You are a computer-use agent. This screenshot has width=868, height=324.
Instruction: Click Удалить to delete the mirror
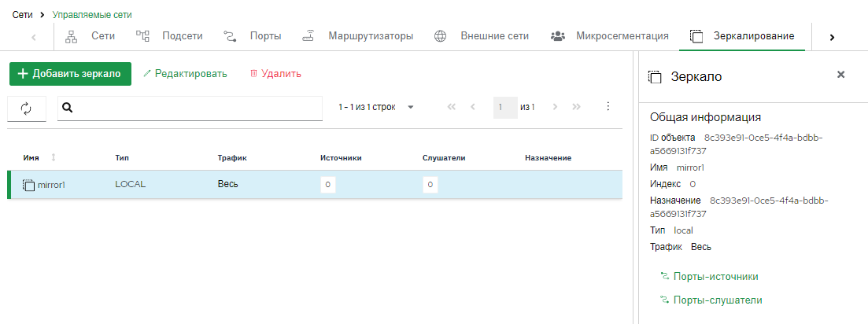click(x=275, y=74)
